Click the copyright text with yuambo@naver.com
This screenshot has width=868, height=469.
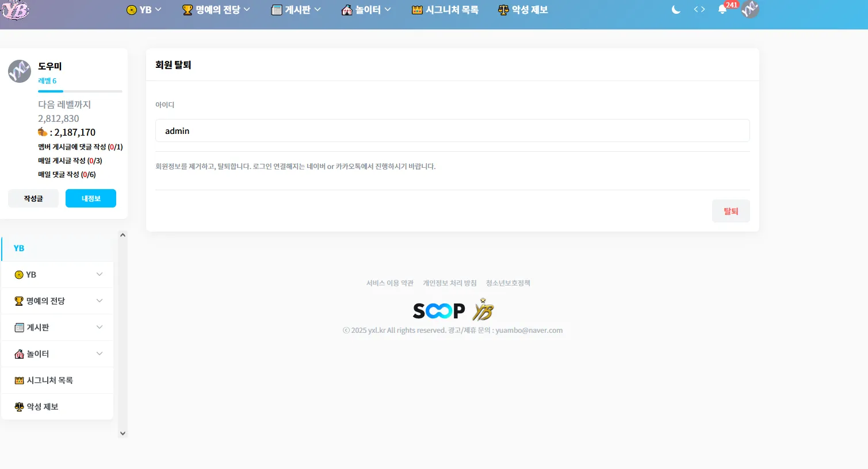coord(453,330)
